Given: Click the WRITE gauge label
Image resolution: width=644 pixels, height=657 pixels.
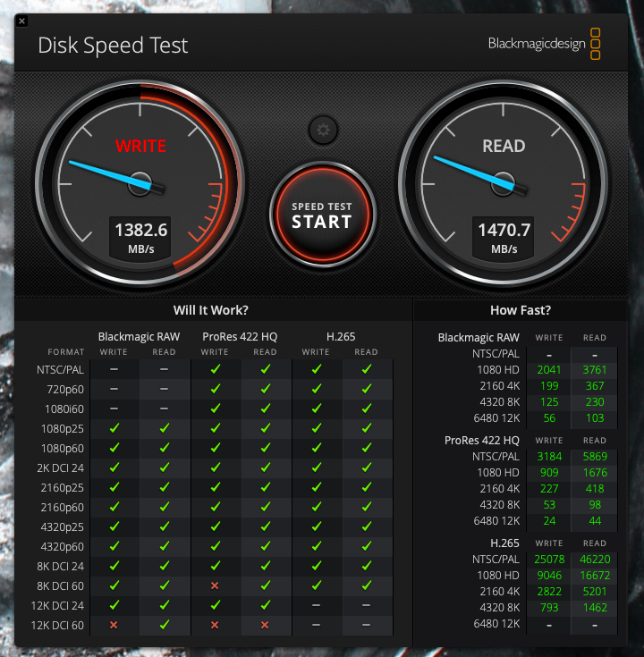Looking at the screenshot, I should [x=141, y=146].
